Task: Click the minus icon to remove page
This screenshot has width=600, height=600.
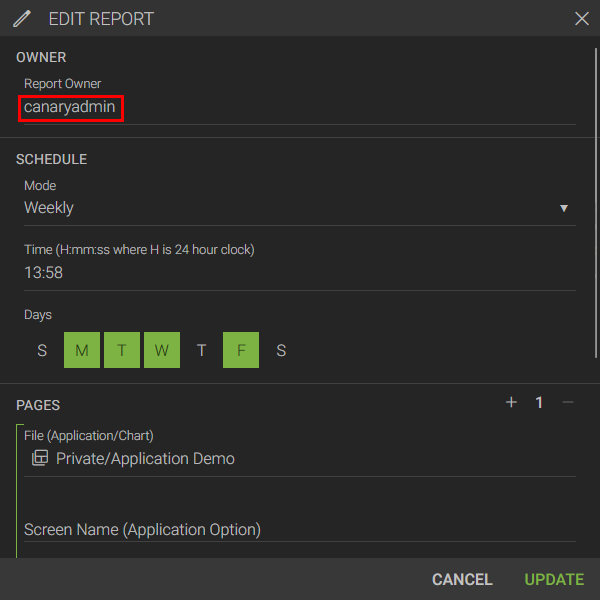Action: tap(568, 402)
